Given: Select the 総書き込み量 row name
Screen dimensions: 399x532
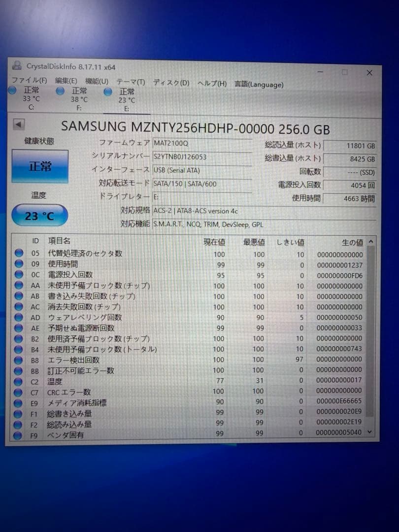Looking at the screenshot, I should [x=69, y=414].
